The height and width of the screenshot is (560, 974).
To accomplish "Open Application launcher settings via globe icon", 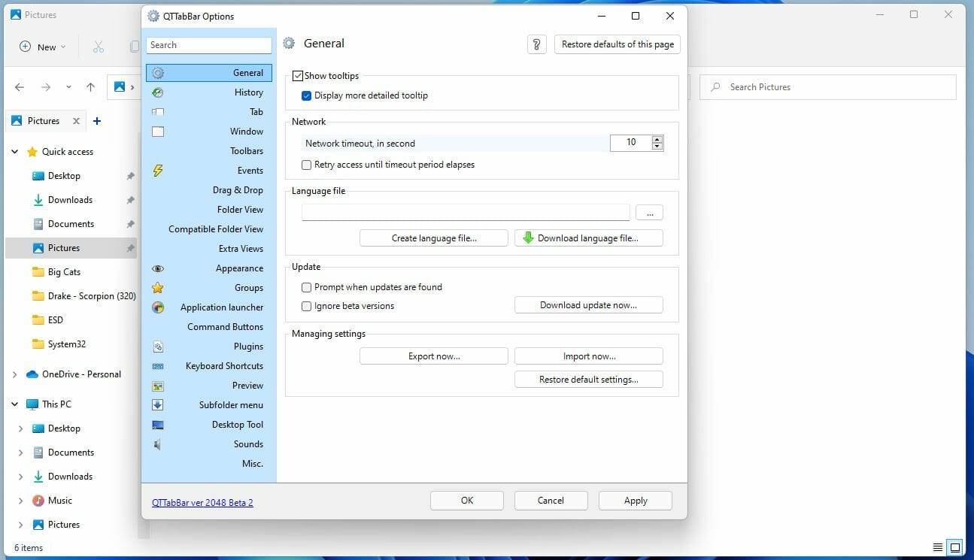I will [x=157, y=307].
